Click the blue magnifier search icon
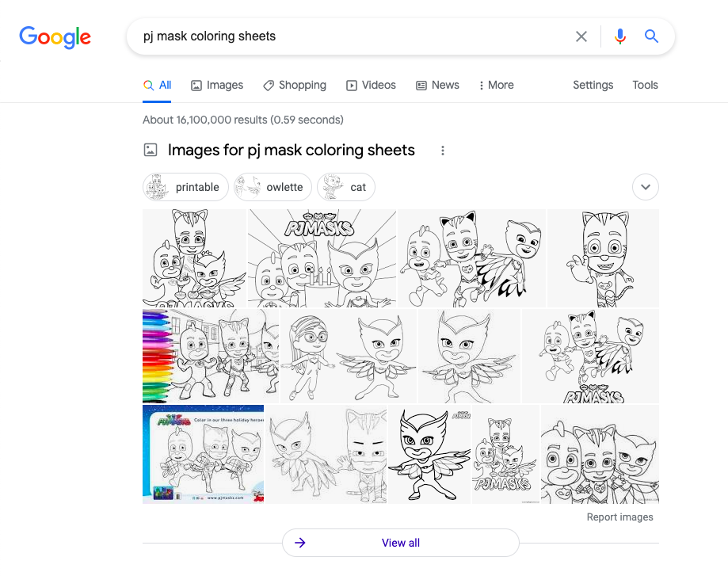 (651, 36)
